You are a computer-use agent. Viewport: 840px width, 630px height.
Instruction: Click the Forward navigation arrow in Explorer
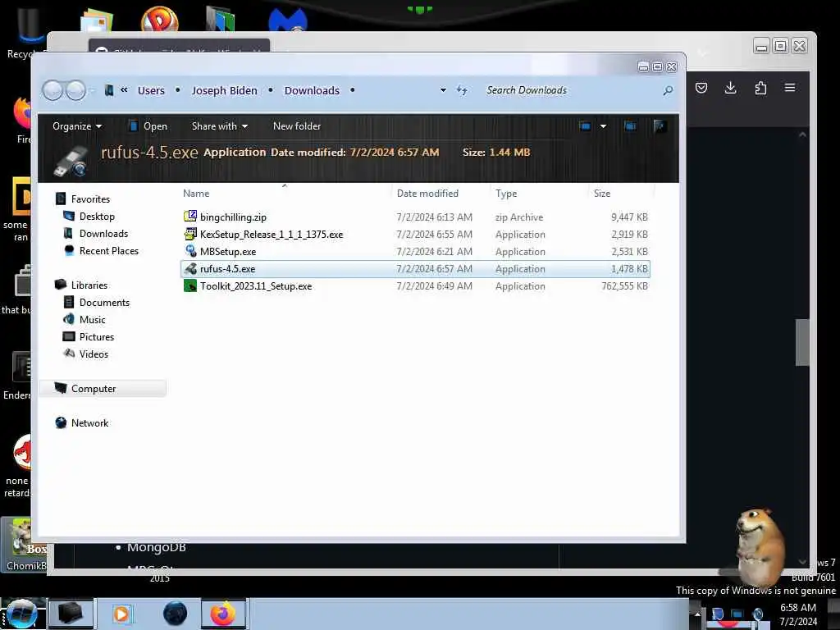coord(75,90)
